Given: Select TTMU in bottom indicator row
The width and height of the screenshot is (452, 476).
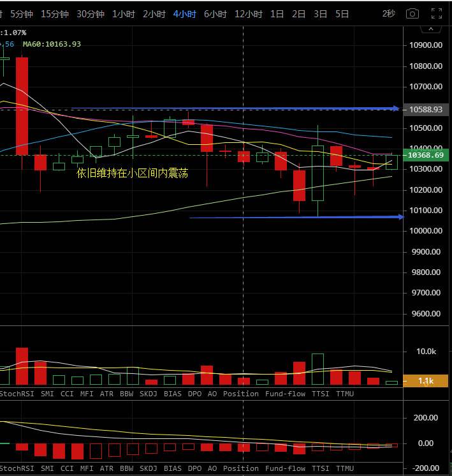Looking at the screenshot, I should 345,468.
